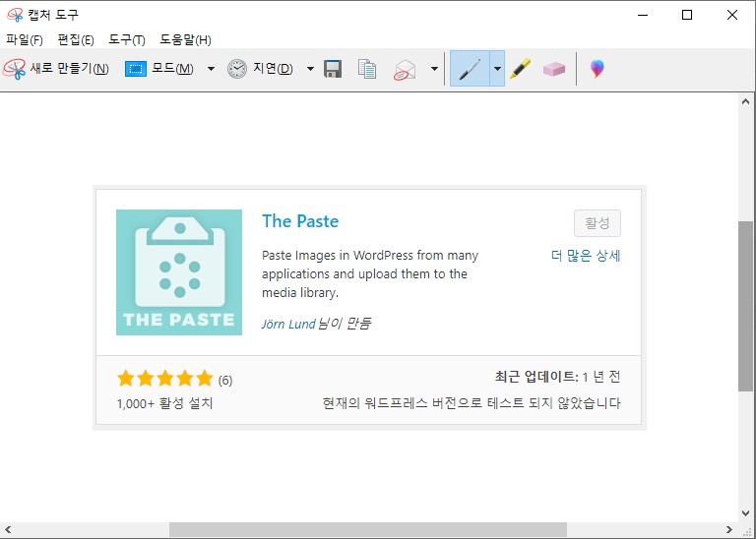Image resolution: width=756 pixels, height=539 pixels.
Task: Click the vertical scrollbar thumb
Action: 745,306
